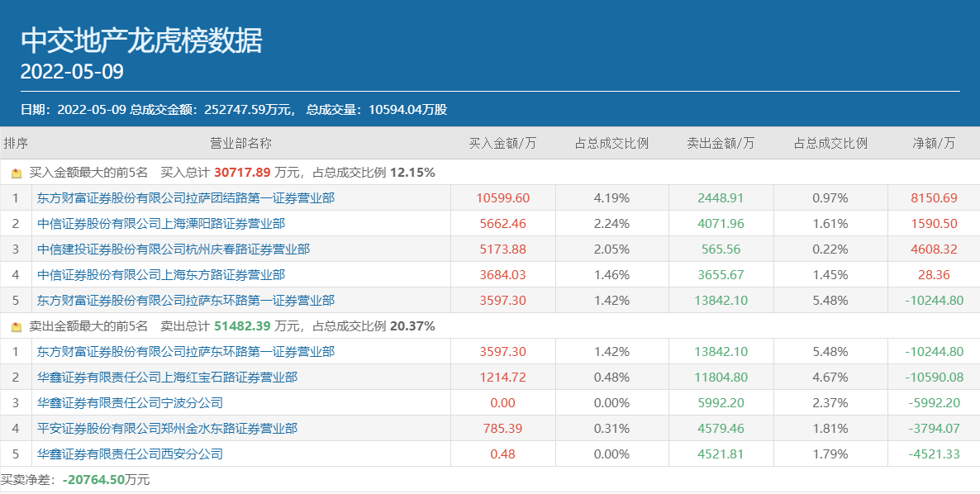Click the 中交地产龙虎榜数据 page title

pos(141,40)
